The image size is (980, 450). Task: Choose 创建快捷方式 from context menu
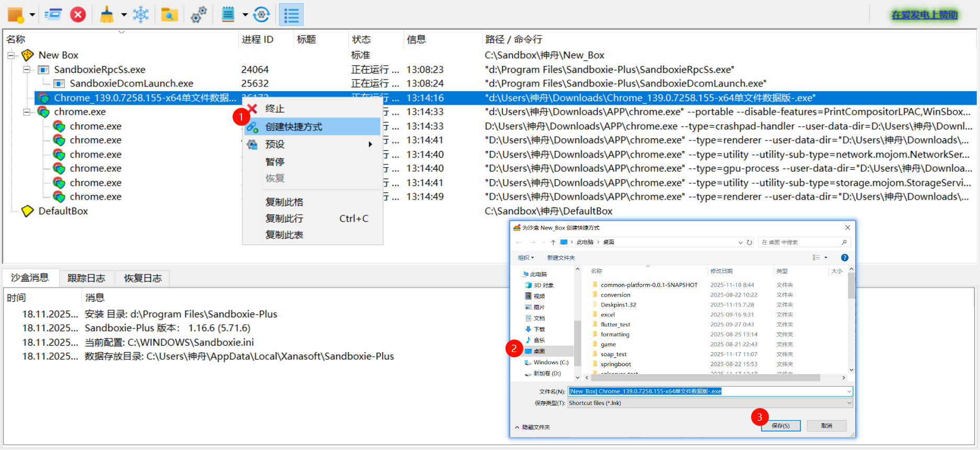pos(313,127)
